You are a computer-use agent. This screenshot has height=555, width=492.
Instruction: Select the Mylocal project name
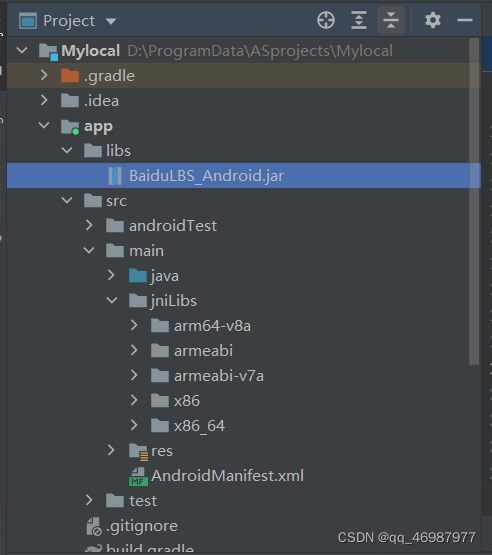tap(91, 51)
